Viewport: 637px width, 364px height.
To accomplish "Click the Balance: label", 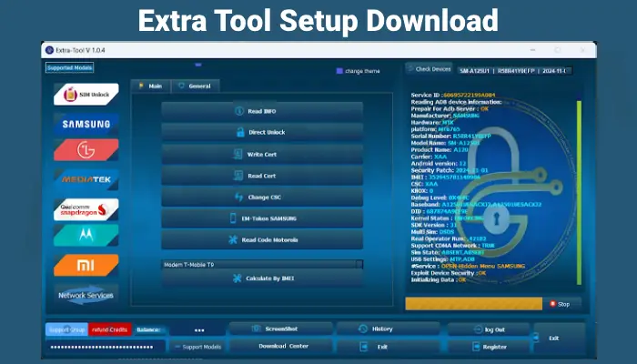I will point(148,329).
